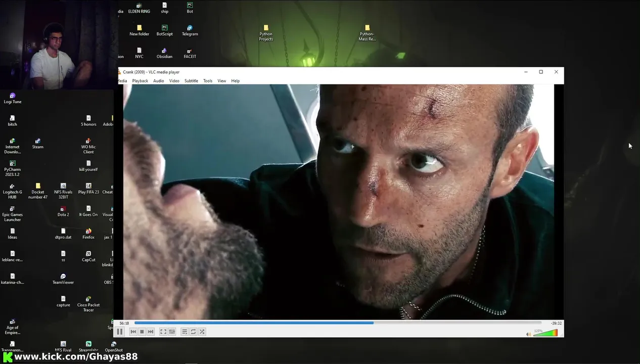Select the Dota 2 shortcut
Screen dimensions: 640x364
point(63,211)
